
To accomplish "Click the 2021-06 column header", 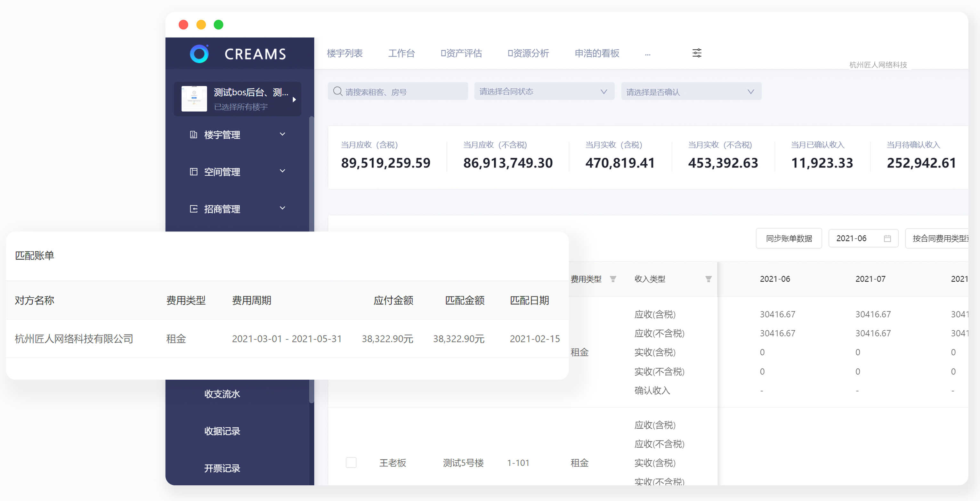I will 774,279.
